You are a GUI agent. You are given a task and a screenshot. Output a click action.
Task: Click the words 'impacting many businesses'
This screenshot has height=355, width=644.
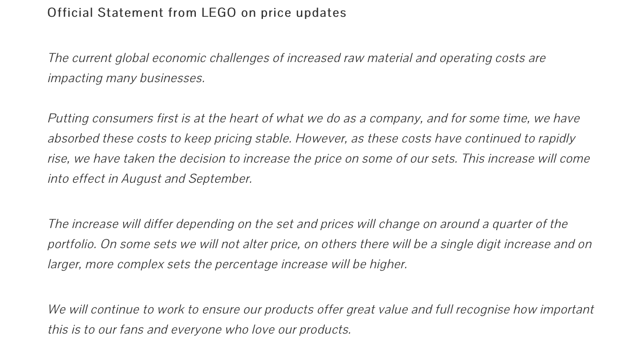pos(126,78)
